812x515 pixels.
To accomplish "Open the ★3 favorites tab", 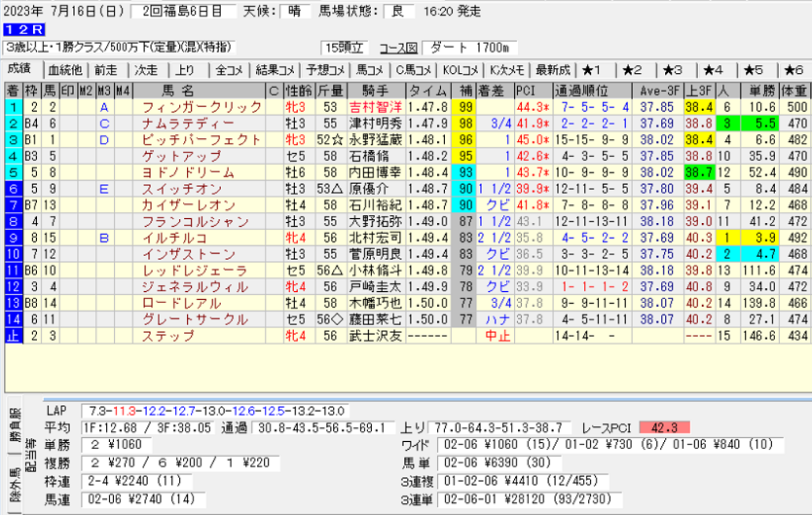I will pyautogui.click(x=673, y=70).
